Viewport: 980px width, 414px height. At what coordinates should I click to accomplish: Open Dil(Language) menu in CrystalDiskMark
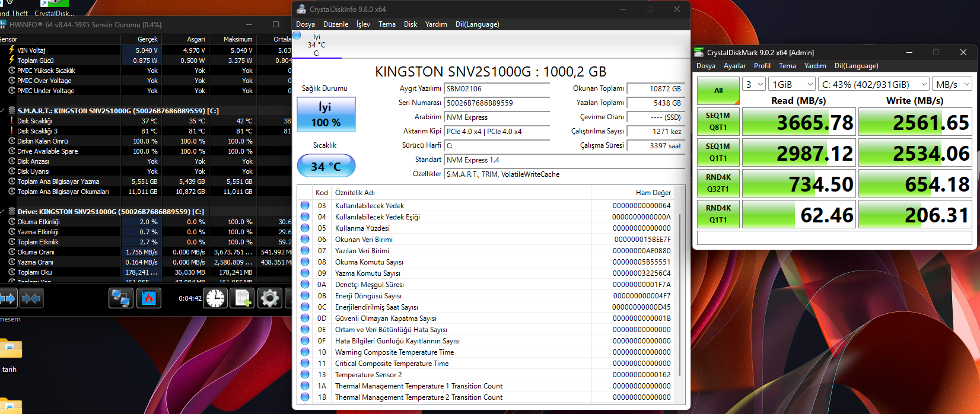click(x=856, y=66)
